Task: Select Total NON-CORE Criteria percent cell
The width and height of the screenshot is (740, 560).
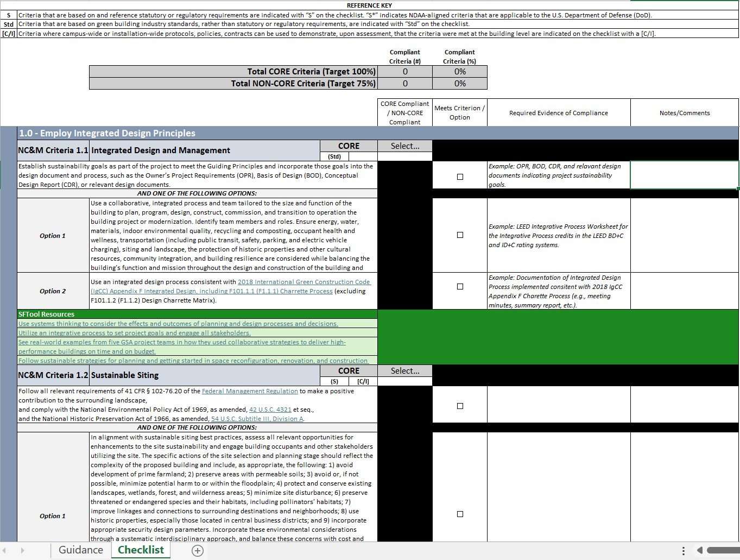Action: click(460, 84)
